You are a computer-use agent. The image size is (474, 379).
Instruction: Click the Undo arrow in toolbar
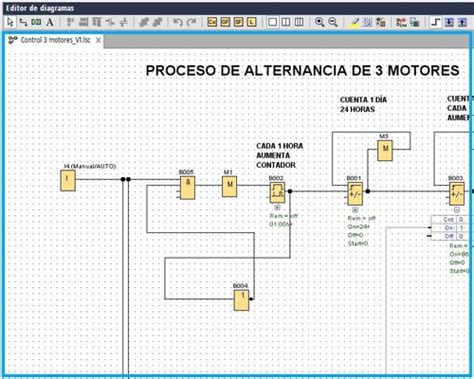pos(178,22)
